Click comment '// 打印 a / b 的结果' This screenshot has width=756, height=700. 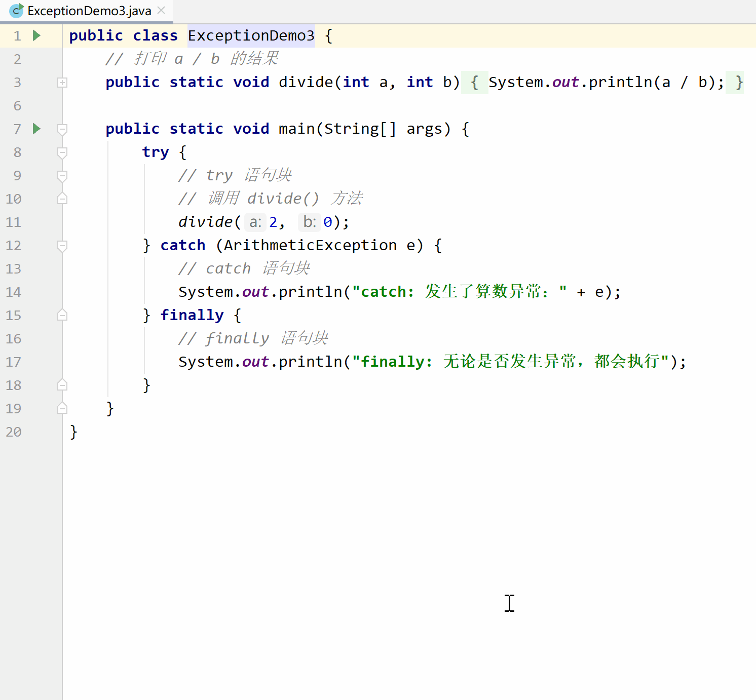tap(192, 59)
